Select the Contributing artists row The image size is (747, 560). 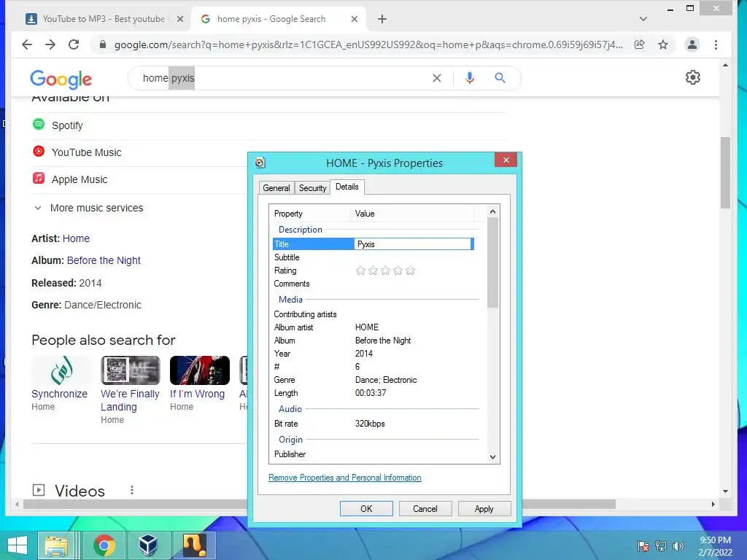click(373, 314)
